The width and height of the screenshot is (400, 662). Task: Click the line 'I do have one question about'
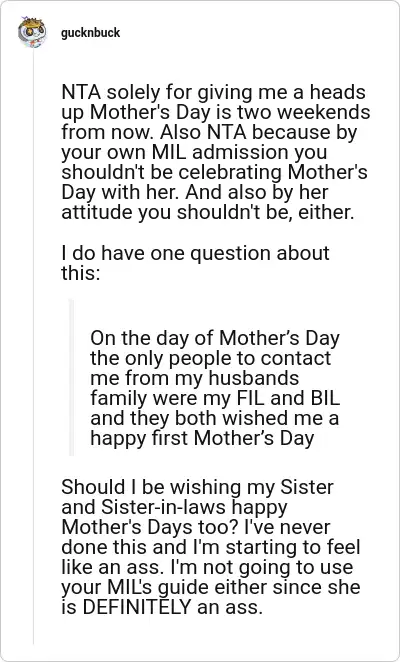195,254
